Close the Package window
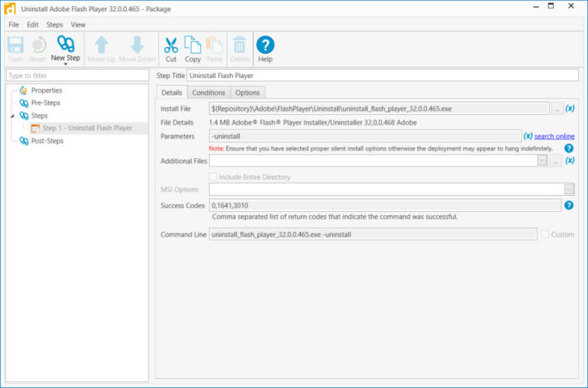588x388 pixels. (x=570, y=6)
